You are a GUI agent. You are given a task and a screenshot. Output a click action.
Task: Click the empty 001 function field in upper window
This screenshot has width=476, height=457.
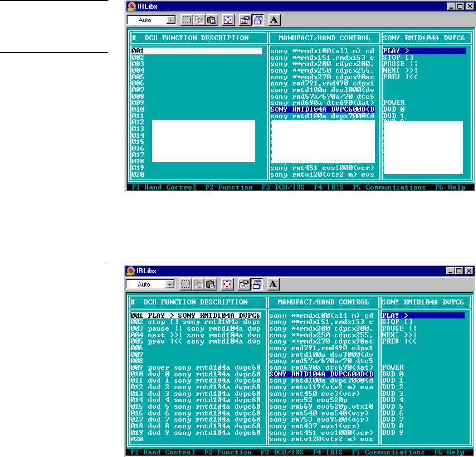(197, 51)
